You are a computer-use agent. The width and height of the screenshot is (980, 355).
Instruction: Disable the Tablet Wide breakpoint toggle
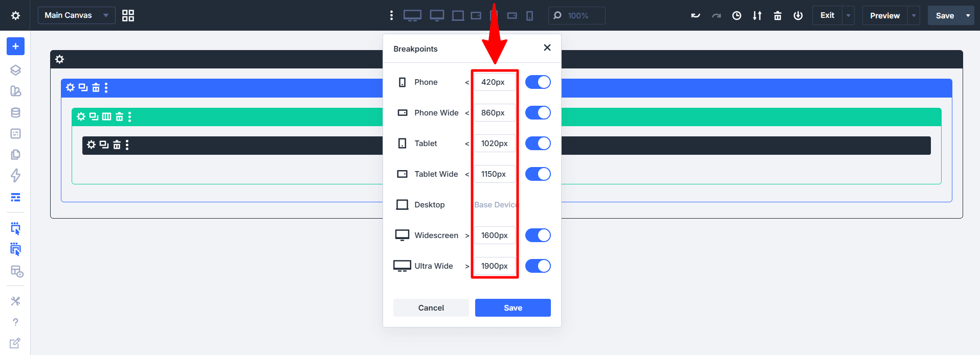[538, 174]
